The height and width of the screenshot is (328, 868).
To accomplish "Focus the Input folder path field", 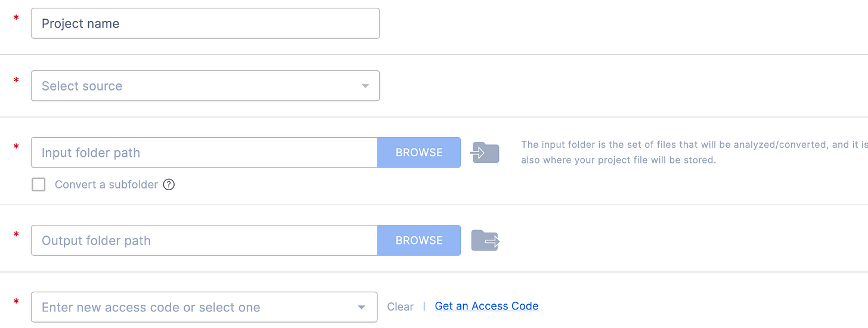I will point(204,153).
